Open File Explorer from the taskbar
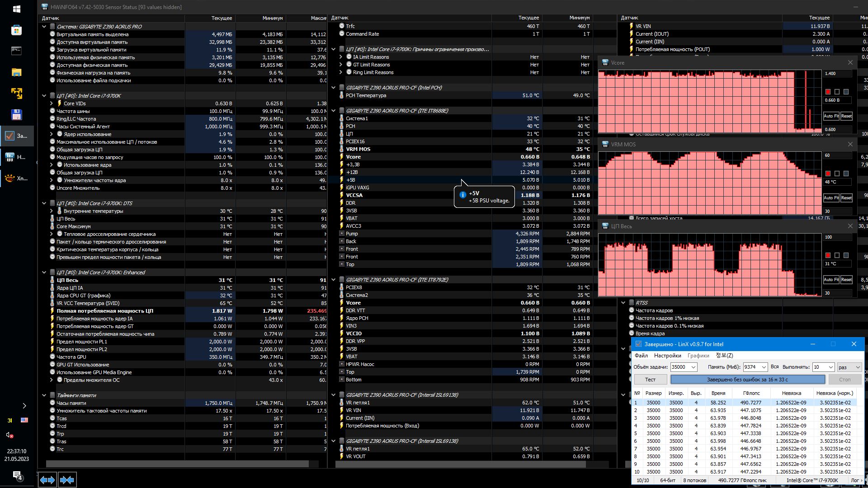This screenshot has height=488, width=868. 17,72
